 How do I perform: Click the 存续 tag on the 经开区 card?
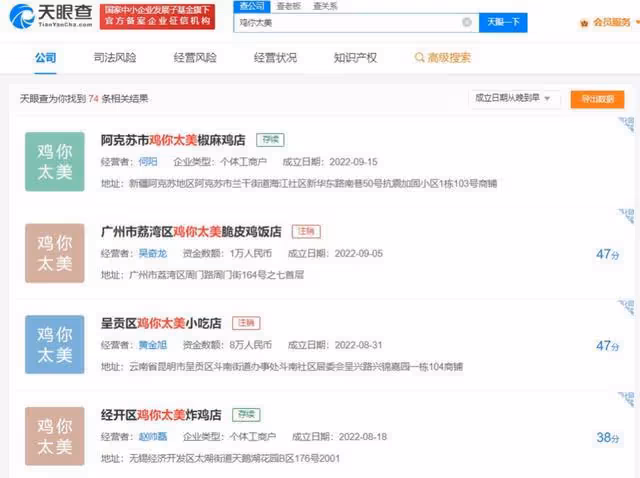coord(246,414)
